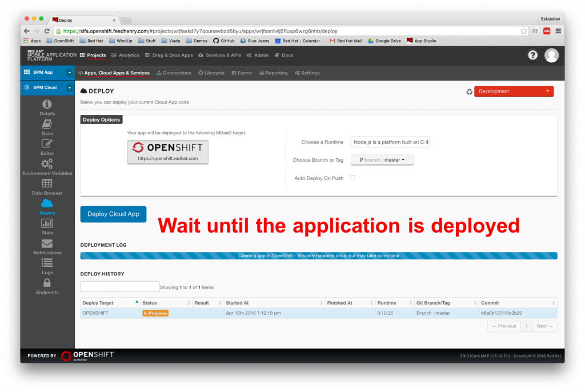Click the refresh environments icon beside Development
This screenshot has height=392, width=585.
(469, 91)
